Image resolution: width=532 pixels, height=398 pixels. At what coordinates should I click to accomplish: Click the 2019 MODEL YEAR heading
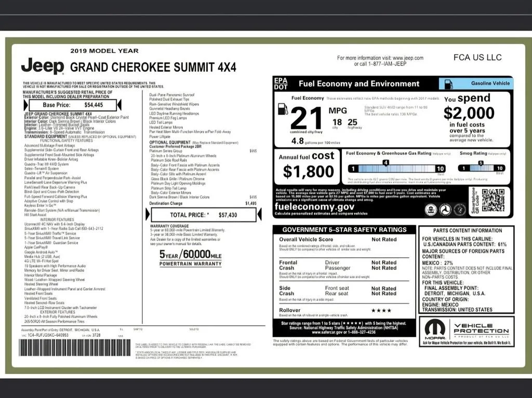click(x=104, y=51)
